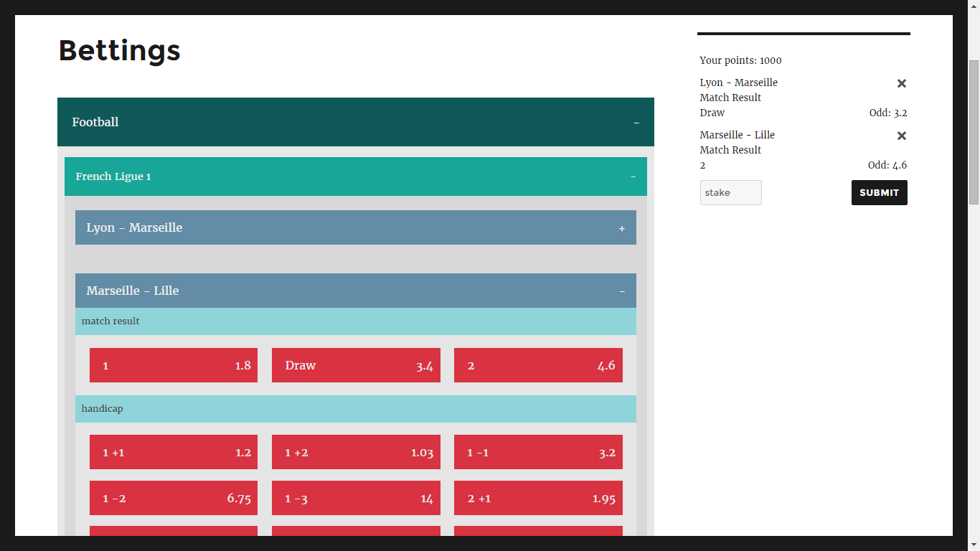This screenshot has width=980, height=551.
Task: Click 'Lyon - Marseille' in bet slip
Action: [x=739, y=83]
